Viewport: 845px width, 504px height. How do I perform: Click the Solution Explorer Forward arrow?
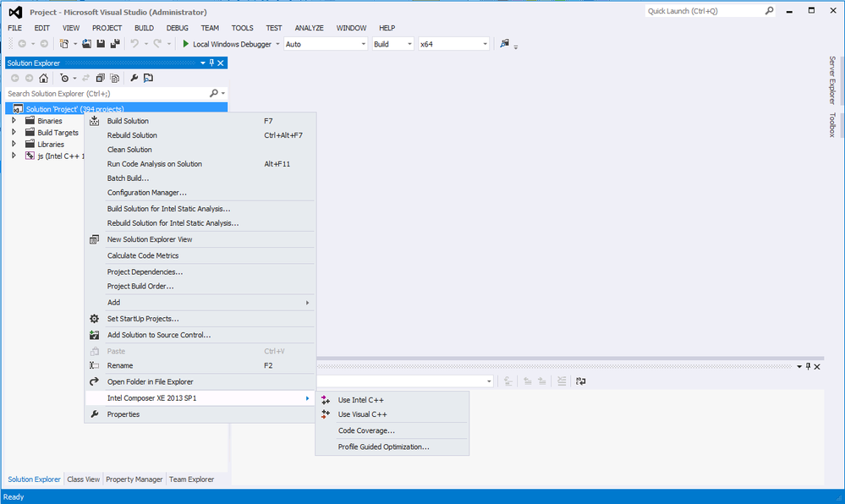[29, 78]
